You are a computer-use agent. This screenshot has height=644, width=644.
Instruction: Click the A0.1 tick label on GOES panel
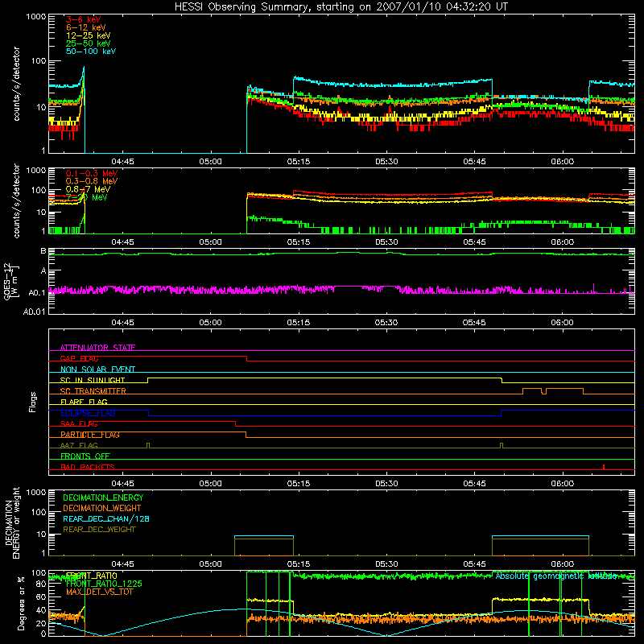(x=37, y=293)
